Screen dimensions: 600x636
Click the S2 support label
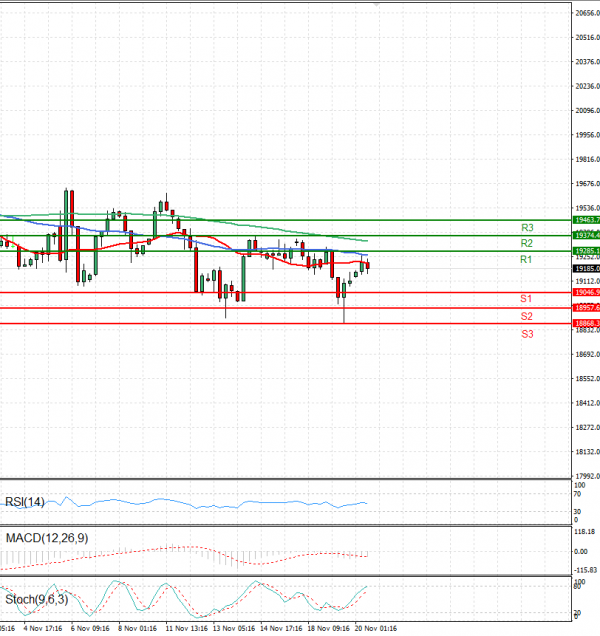527,316
